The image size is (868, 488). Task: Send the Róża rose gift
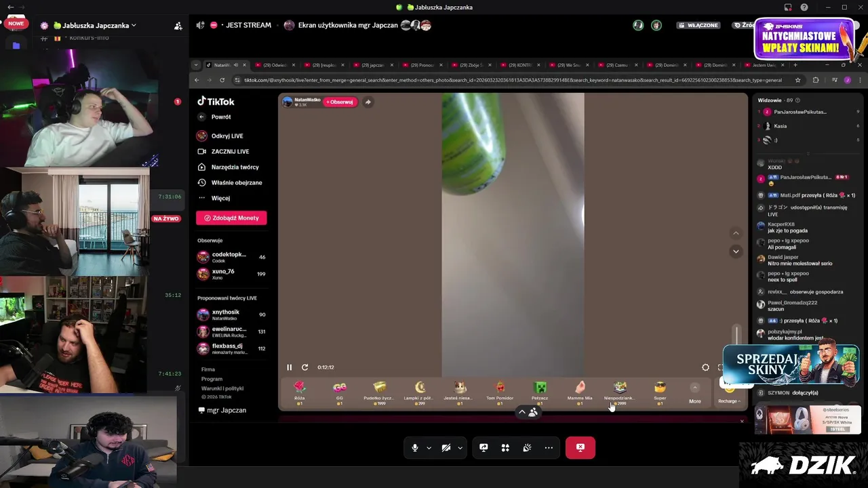(300, 393)
